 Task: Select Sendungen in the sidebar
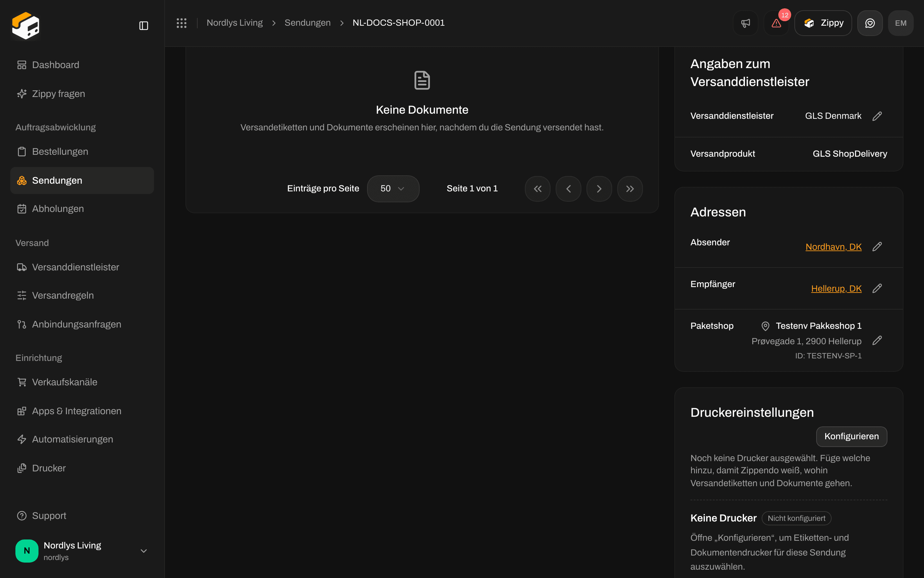[82, 180]
